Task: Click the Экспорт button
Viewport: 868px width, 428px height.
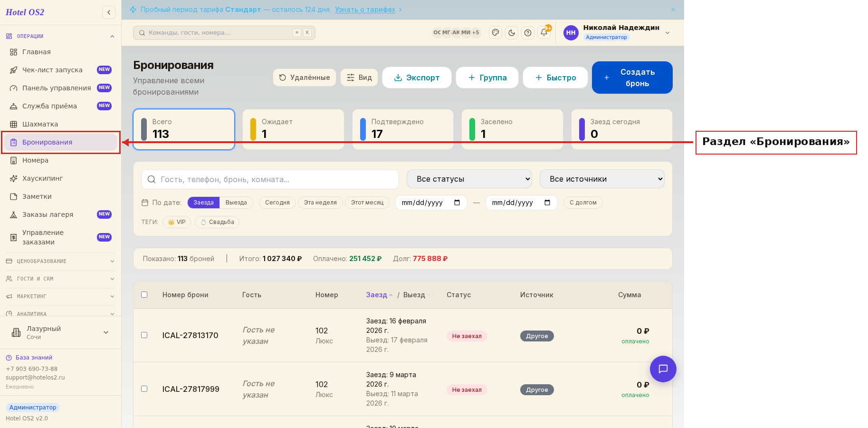Action: pos(417,78)
